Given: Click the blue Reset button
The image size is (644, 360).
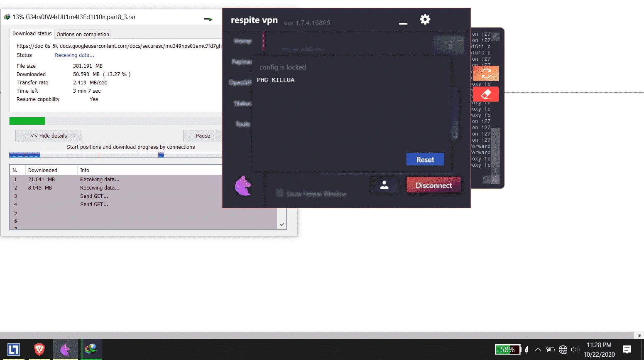Looking at the screenshot, I should coord(425,160).
